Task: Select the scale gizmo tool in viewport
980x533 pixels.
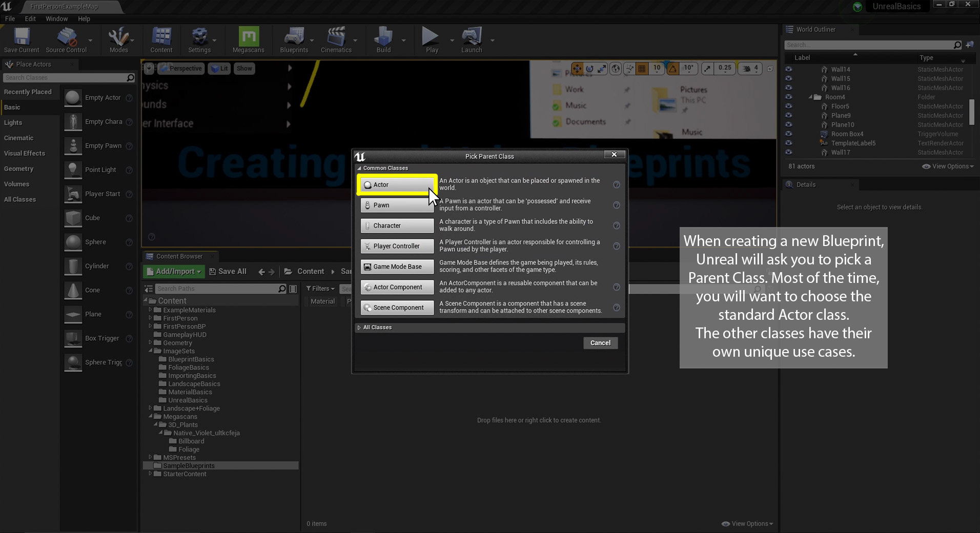Action: 602,68
